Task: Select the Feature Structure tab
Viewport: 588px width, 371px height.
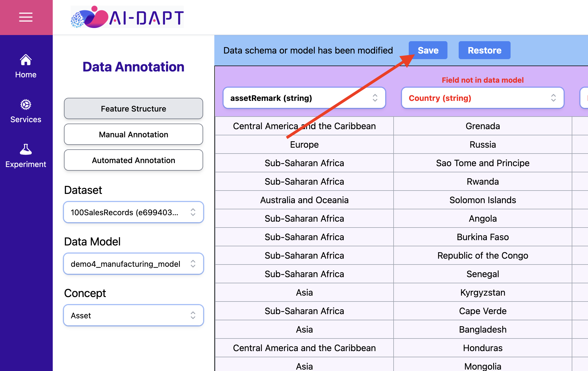Action: click(134, 108)
